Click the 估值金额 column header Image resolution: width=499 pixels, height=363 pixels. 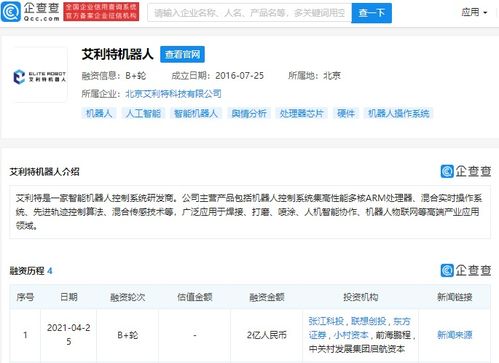195,297
